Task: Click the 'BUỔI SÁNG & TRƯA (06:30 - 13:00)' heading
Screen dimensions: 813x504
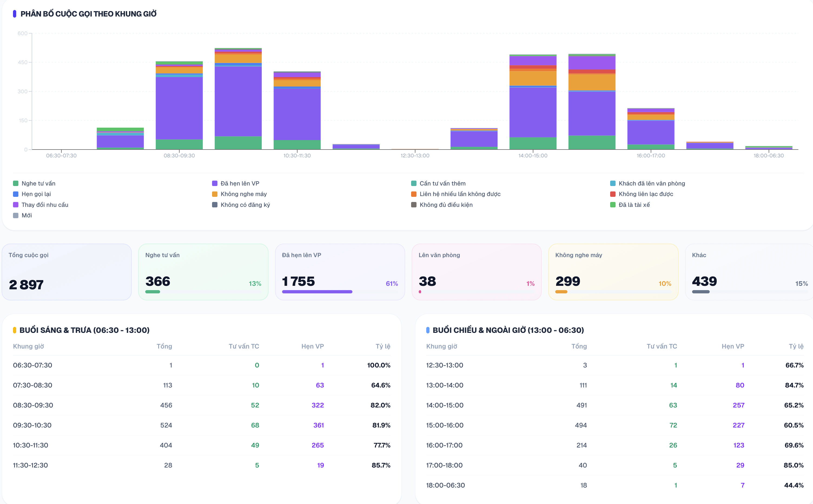Action: pos(84,330)
